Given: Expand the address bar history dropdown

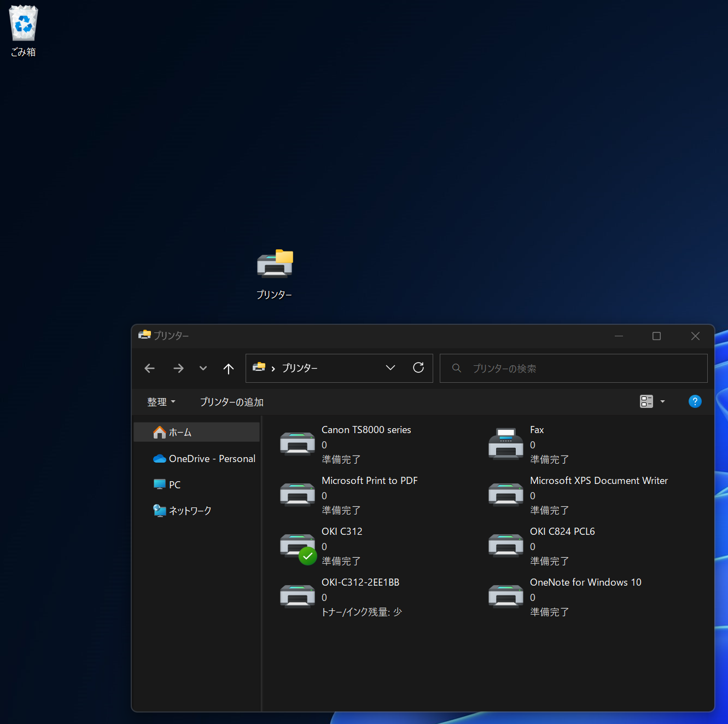Looking at the screenshot, I should 391,368.
